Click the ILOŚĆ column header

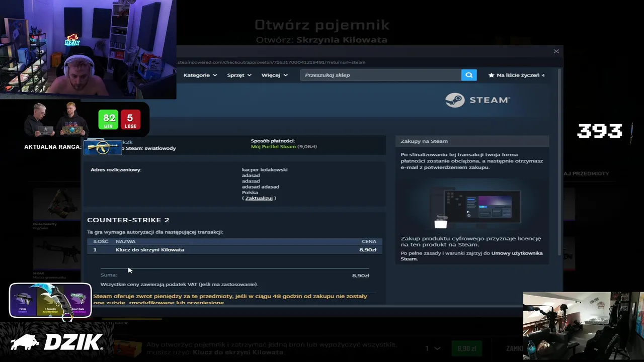[101, 241]
